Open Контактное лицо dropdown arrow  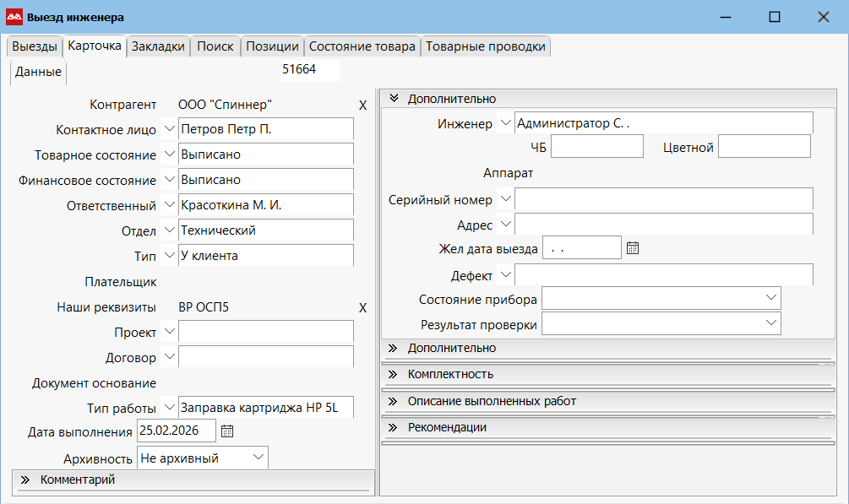pos(169,129)
